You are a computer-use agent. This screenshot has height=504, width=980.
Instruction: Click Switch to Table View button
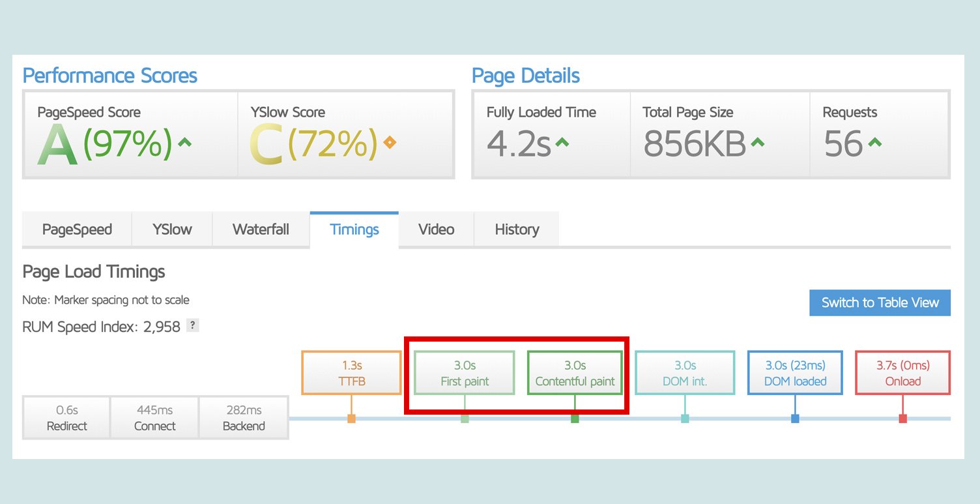(880, 303)
